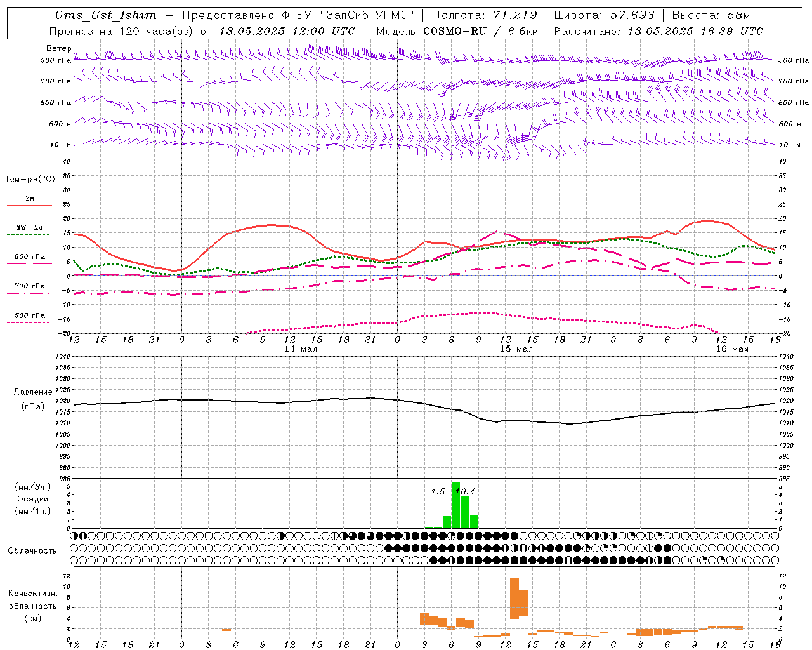Click the 'Давление' pressure panel label

click(x=33, y=392)
